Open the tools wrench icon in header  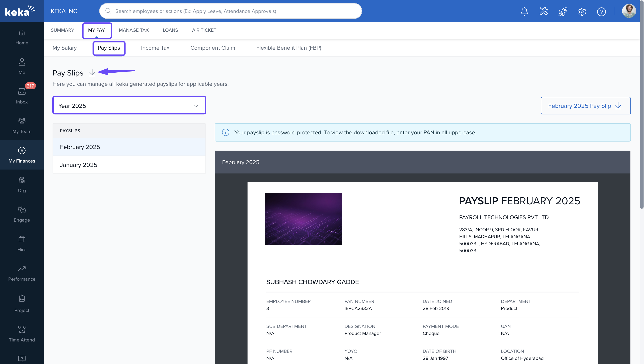543,12
